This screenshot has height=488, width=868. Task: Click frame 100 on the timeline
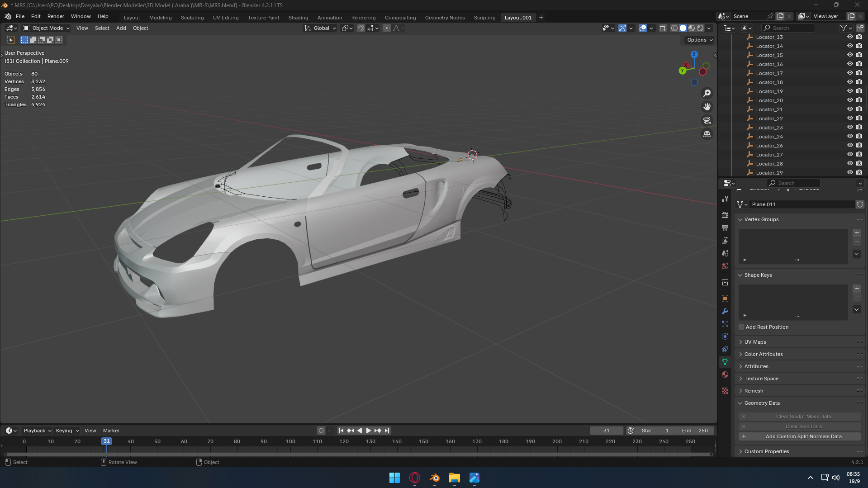click(x=290, y=441)
